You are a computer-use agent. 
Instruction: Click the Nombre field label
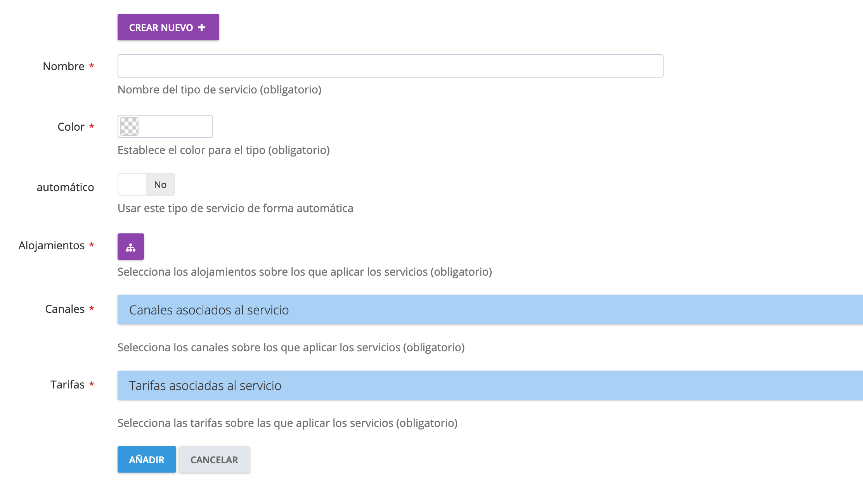(64, 66)
